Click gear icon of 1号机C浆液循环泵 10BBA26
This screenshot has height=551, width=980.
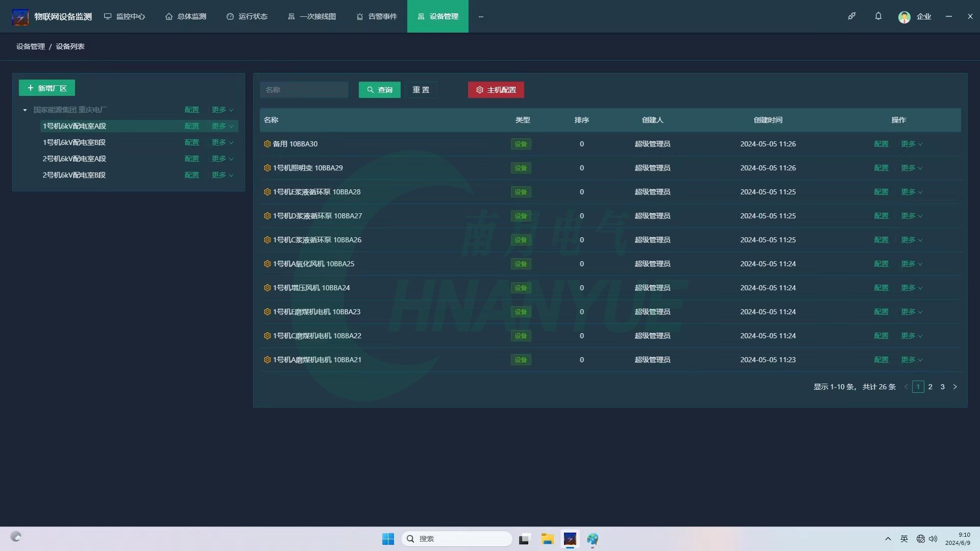(x=267, y=240)
